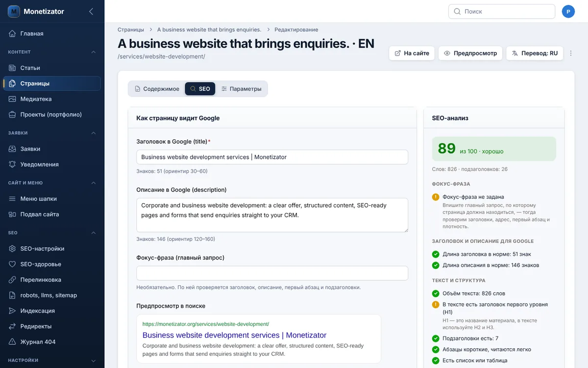Click the Подвал сайта layout icon
Viewport: 588px width, 368px height.
click(12, 214)
